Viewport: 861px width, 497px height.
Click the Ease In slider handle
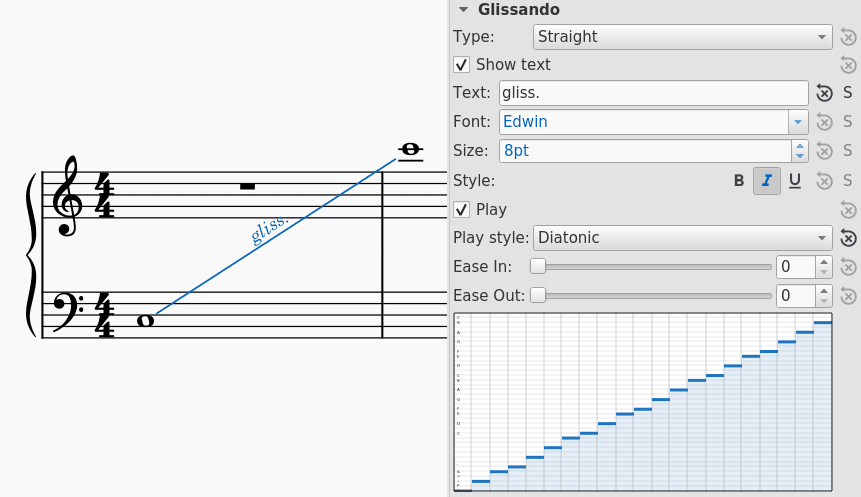(538, 266)
